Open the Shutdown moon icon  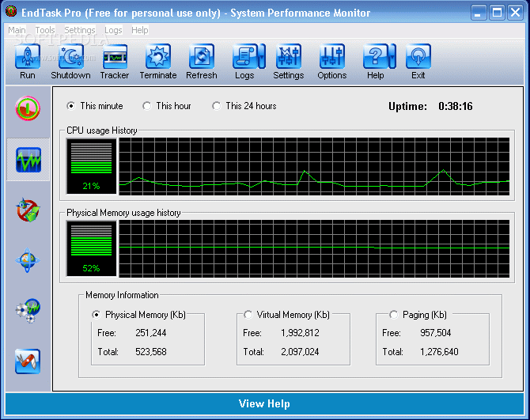click(x=70, y=56)
